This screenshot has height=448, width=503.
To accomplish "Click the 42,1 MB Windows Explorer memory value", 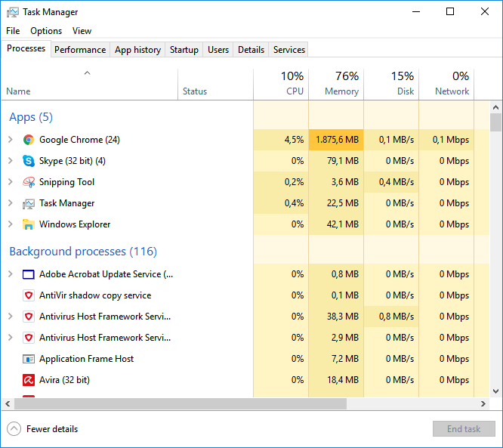I will pos(343,224).
